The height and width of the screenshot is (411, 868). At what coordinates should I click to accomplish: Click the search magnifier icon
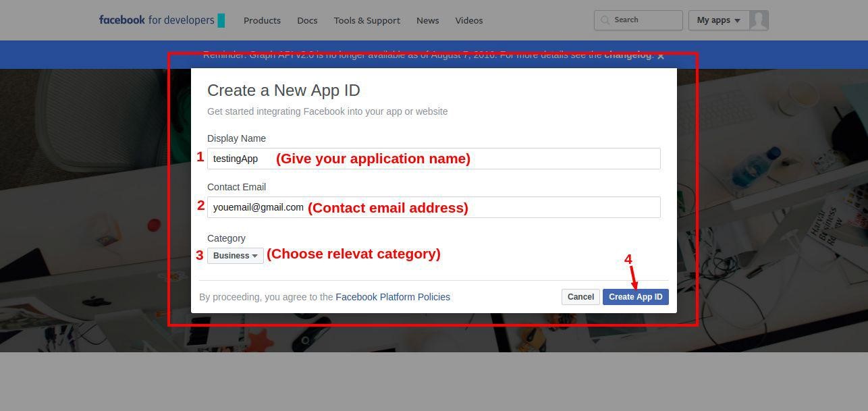(605, 20)
